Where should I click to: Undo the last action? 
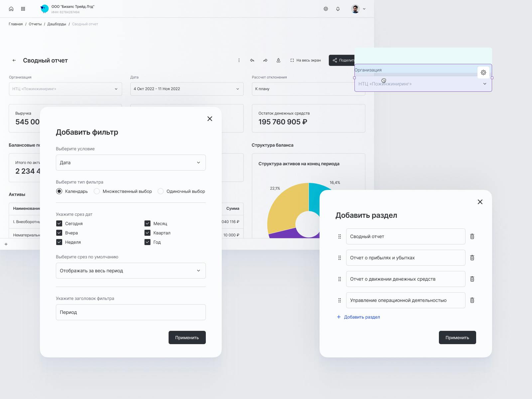pyautogui.click(x=252, y=60)
